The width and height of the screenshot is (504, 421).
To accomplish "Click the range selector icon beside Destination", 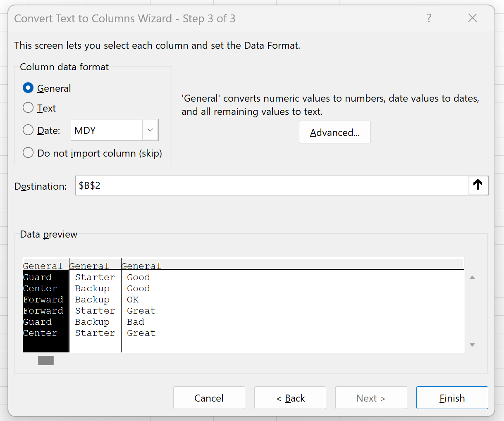I will (x=478, y=185).
